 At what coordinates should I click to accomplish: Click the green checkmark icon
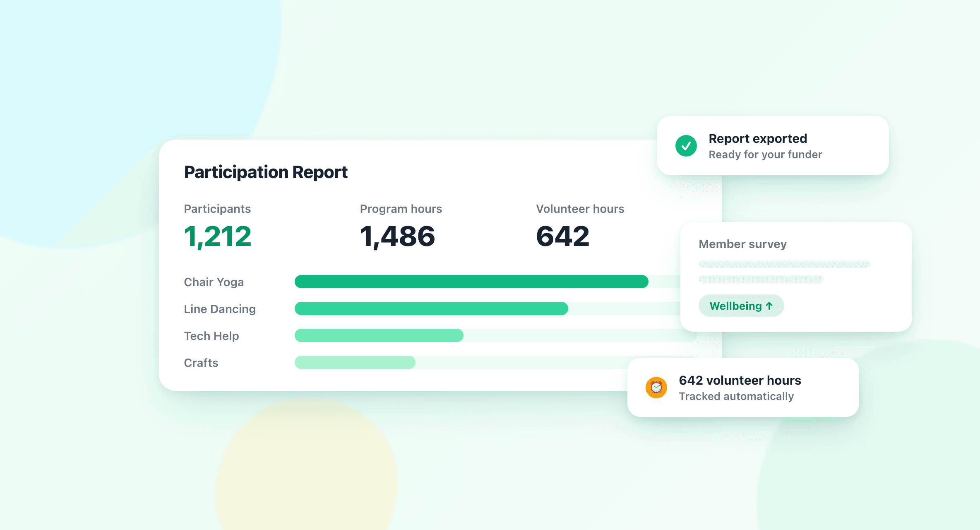[x=686, y=146]
